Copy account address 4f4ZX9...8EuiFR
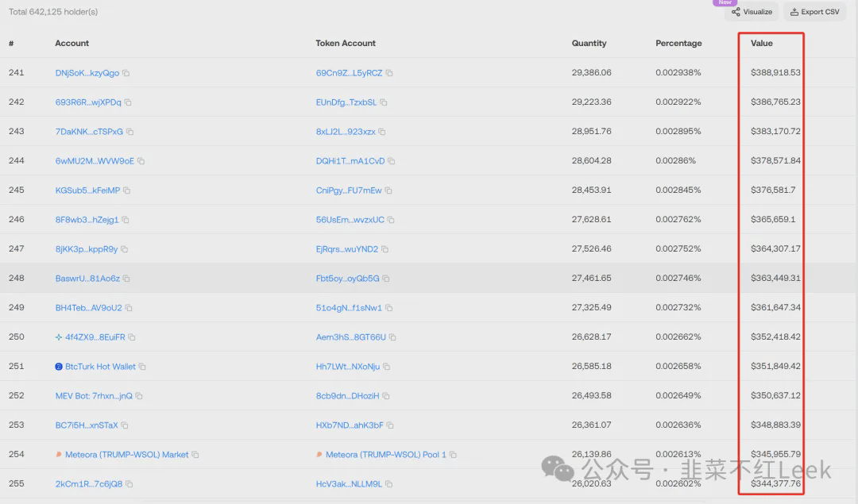858x504 pixels. [132, 337]
